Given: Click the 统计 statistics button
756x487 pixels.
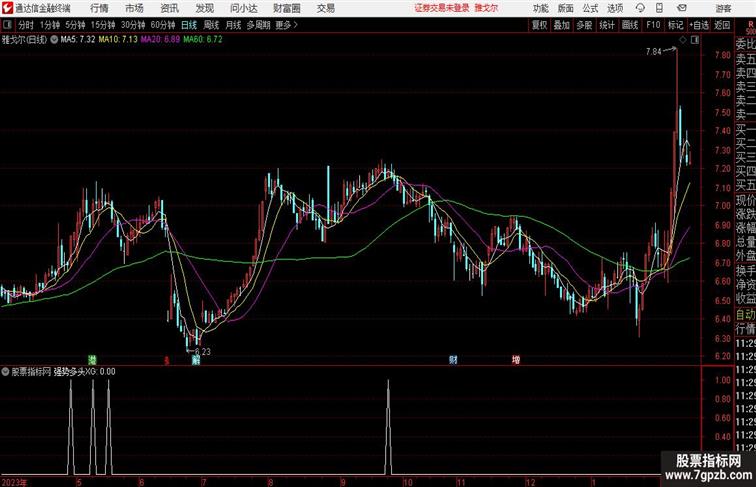Looking at the screenshot, I should pos(607,25).
